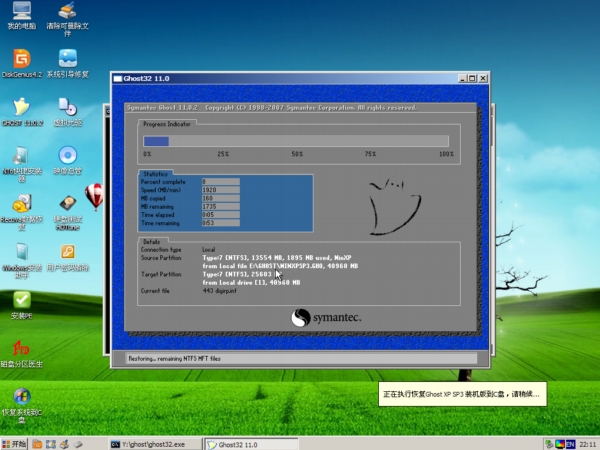The height and width of the screenshot is (450, 600).
Task: Open the Windows安装助手 desktop icon
Action: click(x=22, y=260)
